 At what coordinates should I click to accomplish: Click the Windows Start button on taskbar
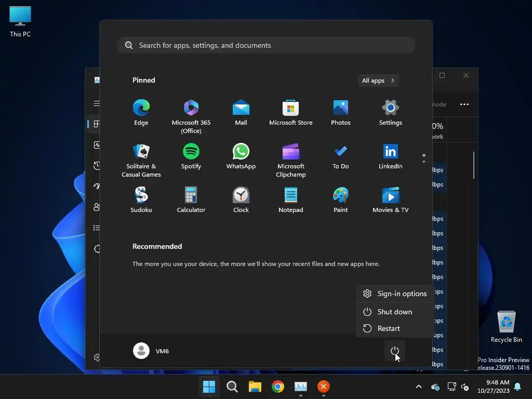point(209,387)
